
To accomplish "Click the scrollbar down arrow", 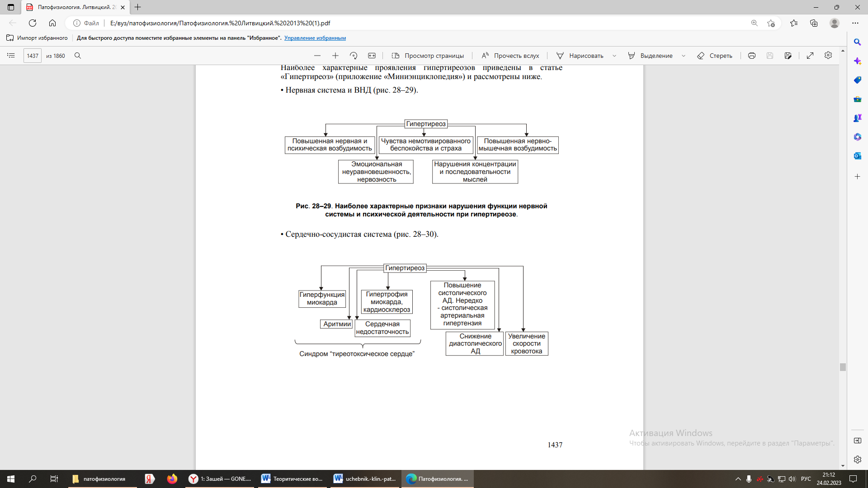I will pyautogui.click(x=843, y=466).
